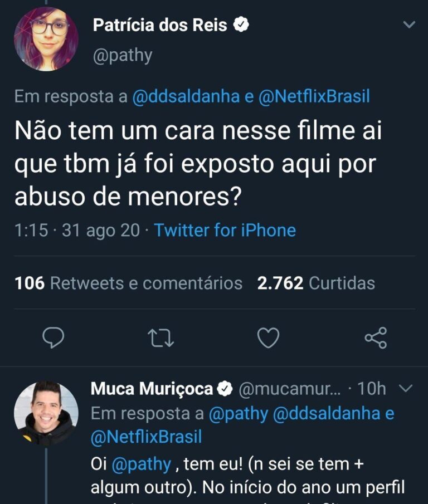Open the Muca Muriçoca display name

tap(152, 389)
